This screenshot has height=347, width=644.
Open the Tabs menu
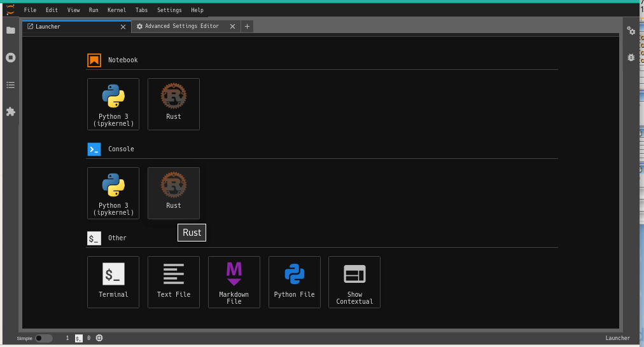click(142, 10)
